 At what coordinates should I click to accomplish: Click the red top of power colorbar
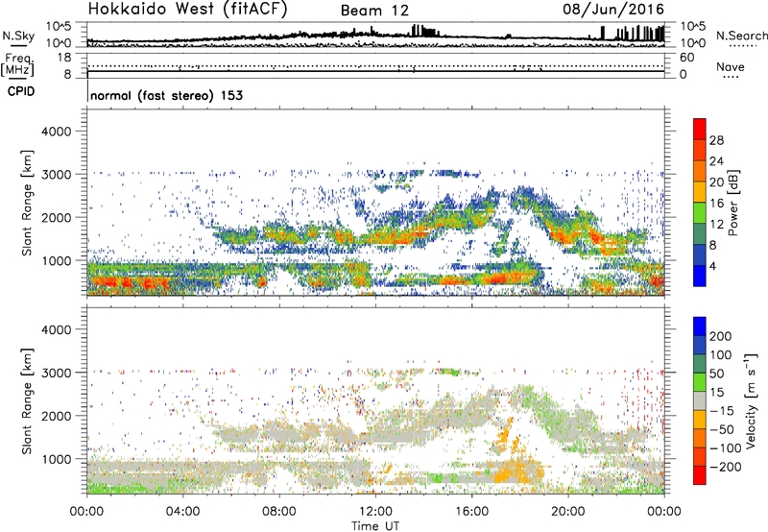click(700, 128)
